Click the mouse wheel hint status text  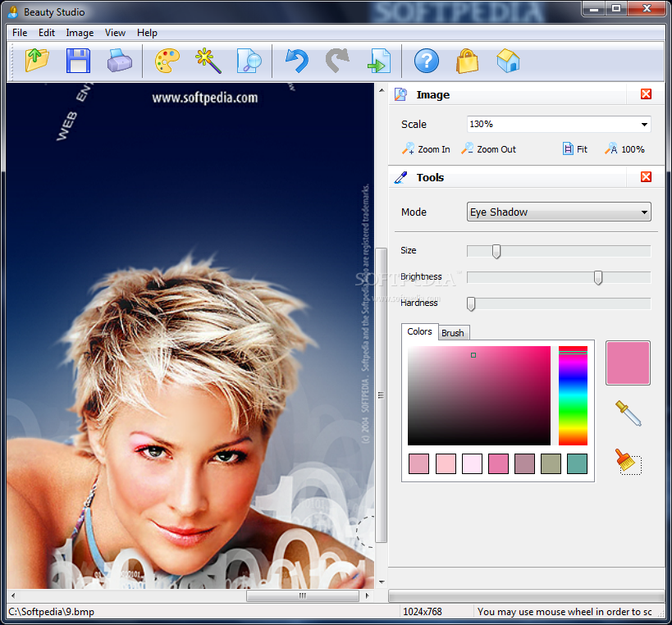click(565, 612)
